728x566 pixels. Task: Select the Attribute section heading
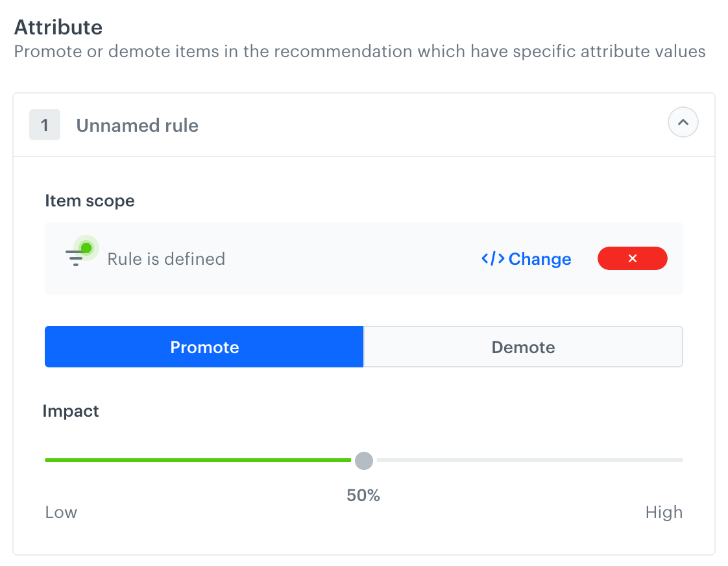58,27
